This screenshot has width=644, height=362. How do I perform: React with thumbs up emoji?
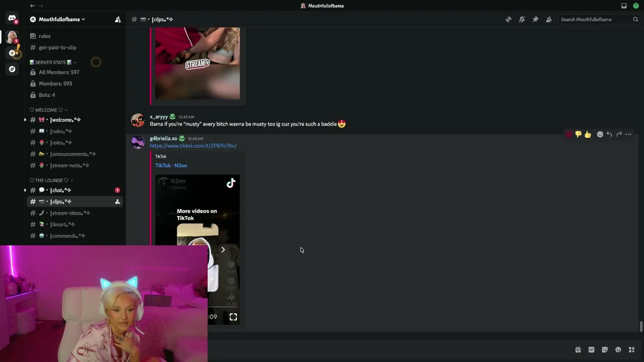coord(588,134)
